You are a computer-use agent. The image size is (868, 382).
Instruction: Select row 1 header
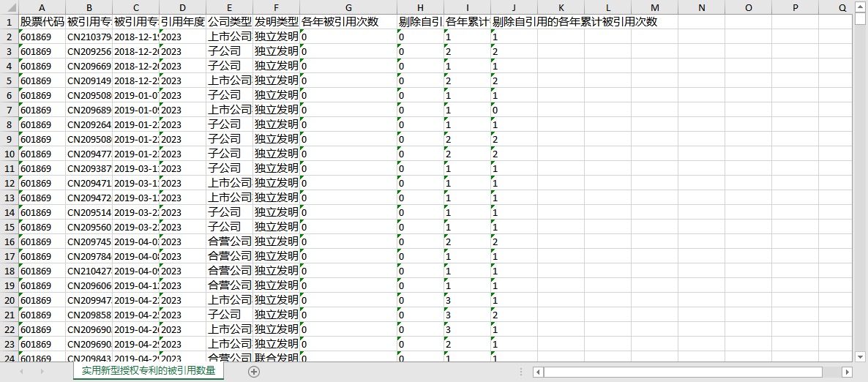pyautogui.click(x=9, y=22)
